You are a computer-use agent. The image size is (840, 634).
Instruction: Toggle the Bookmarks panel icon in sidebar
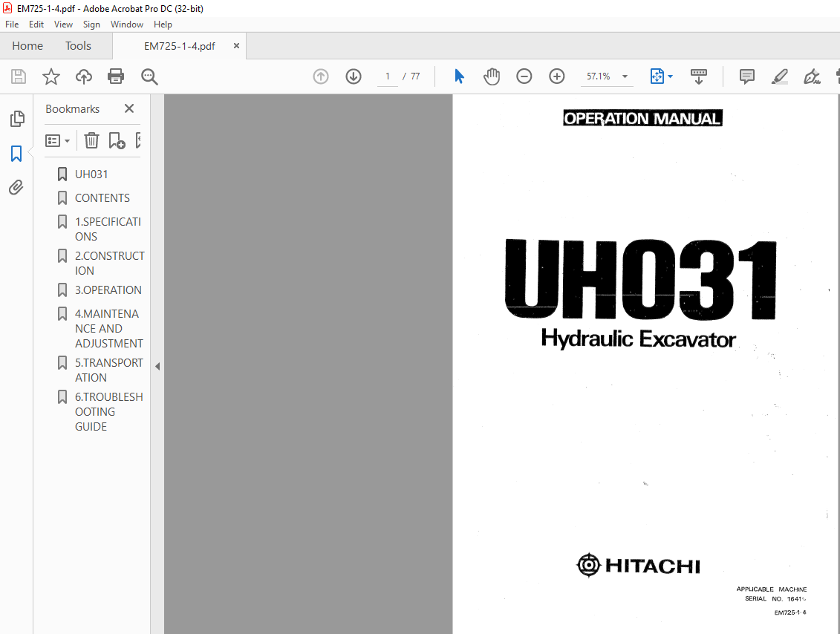pos(16,154)
